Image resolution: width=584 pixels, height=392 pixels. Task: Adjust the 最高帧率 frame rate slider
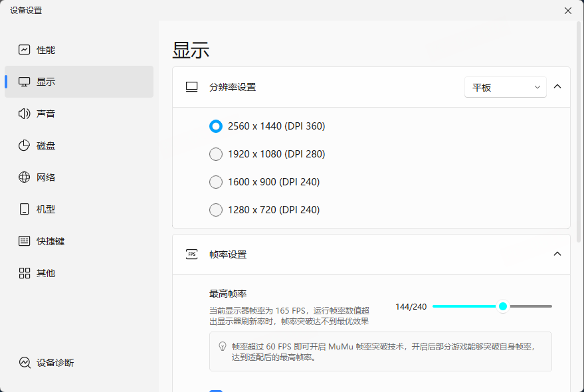click(503, 306)
